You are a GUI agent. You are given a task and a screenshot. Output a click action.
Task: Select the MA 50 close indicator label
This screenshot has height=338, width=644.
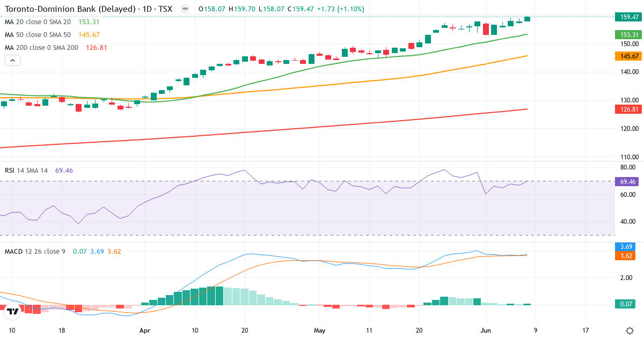(38, 35)
